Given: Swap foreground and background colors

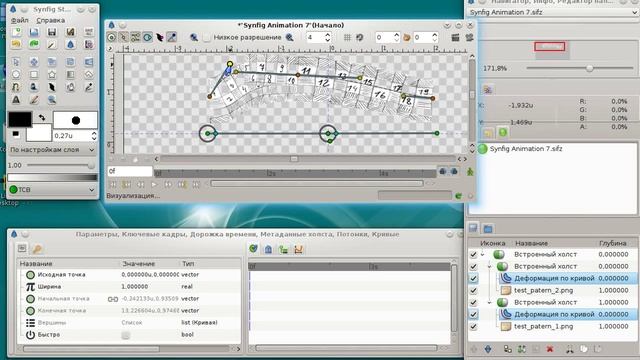Looking at the screenshot, I should 42,118.
